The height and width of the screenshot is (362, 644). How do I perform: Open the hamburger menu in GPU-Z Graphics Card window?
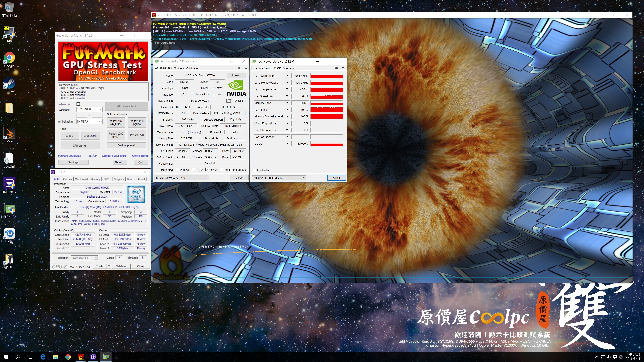[246, 68]
